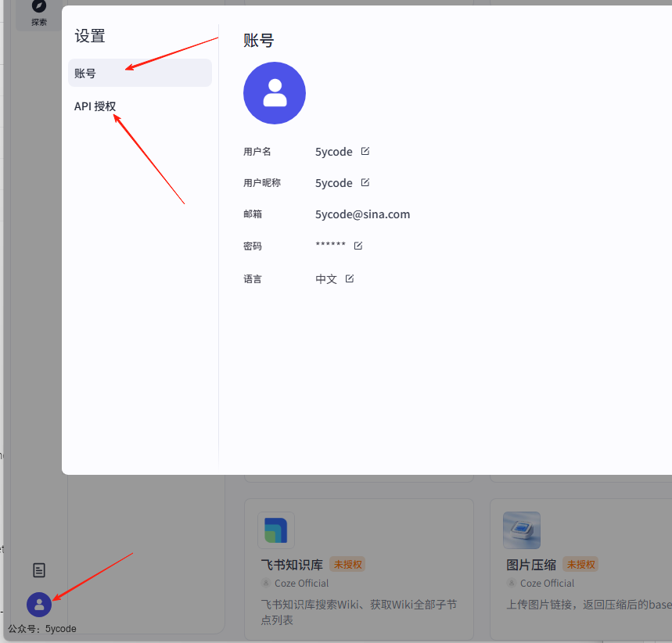The image size is (672, 643).
Task: Click 未授权 badge on 图片压缩
Action: pos(580,565)
